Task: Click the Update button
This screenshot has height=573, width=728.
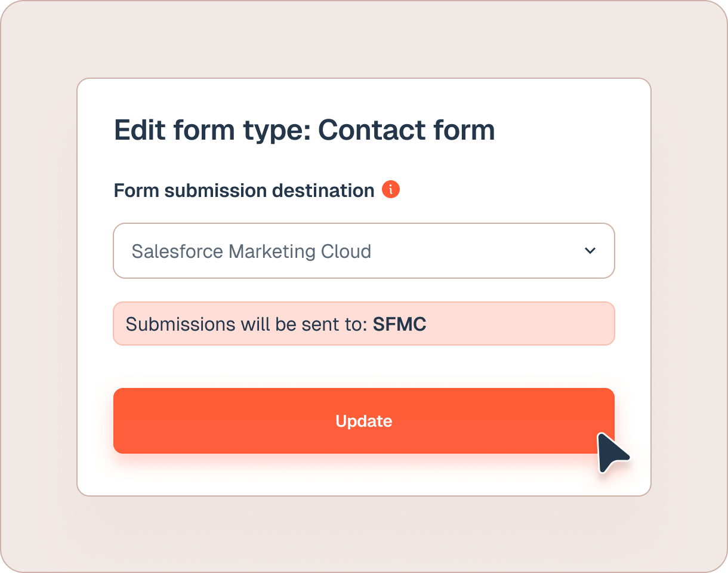Action: click(x=363, y=421)
